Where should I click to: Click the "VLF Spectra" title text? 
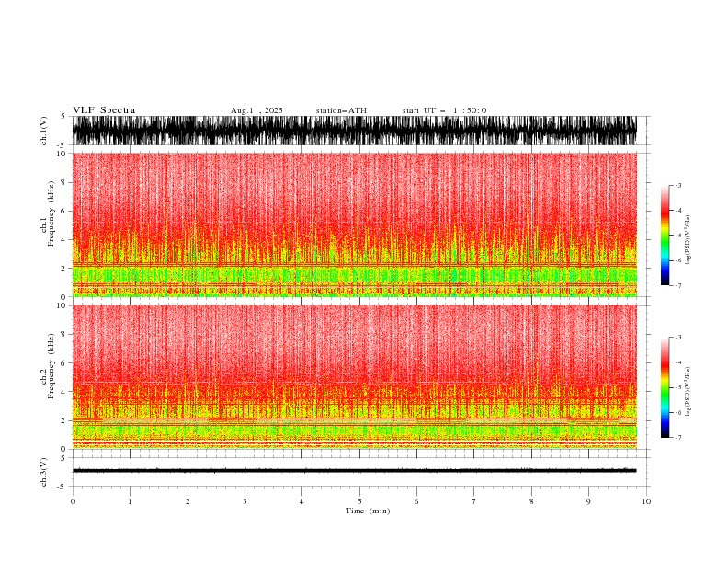point(104,110)
